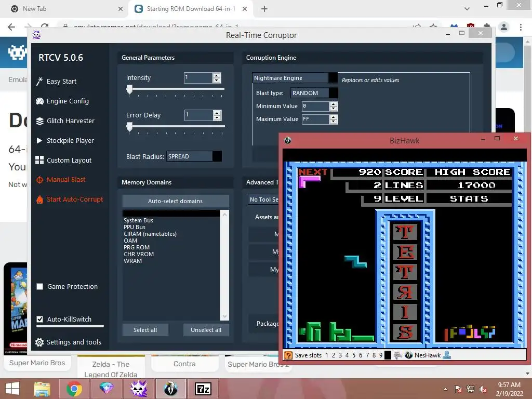Screen dimensions: 532x399
Task: Switch to Starting ROM Download tab
Action: 191,9
